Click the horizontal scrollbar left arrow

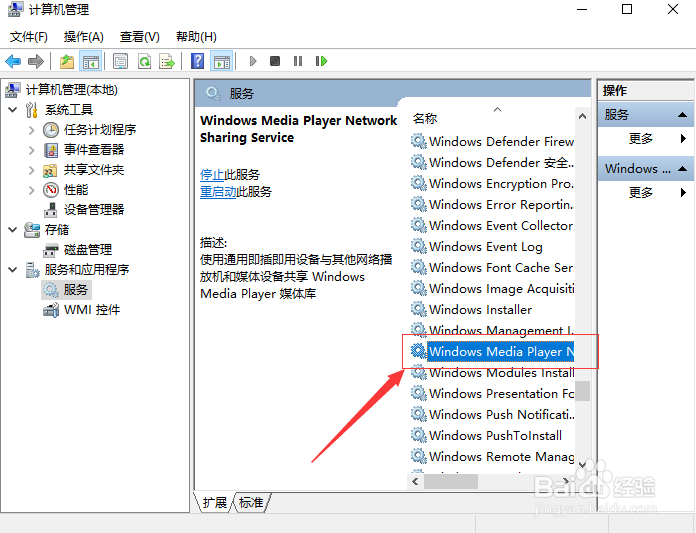[x=415, y=481]
